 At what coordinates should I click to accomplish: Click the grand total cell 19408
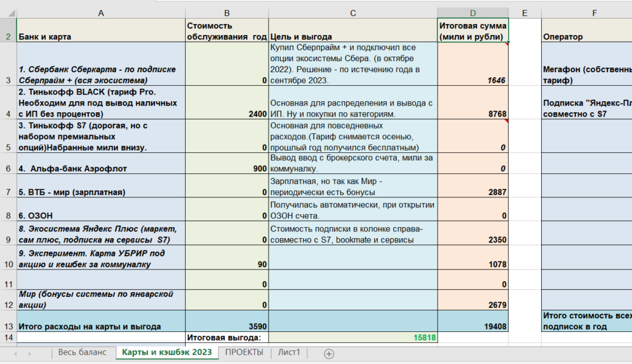point(473,321)
